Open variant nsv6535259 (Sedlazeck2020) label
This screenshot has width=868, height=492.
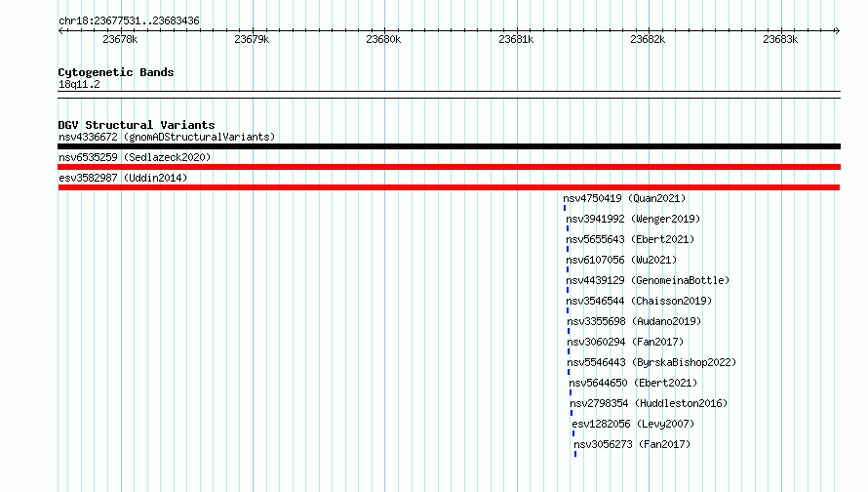135,157
